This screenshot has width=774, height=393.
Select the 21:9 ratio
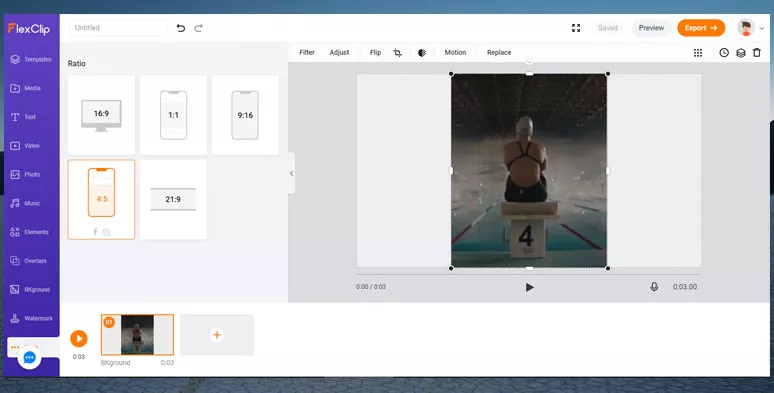click(x=173, y=199)
